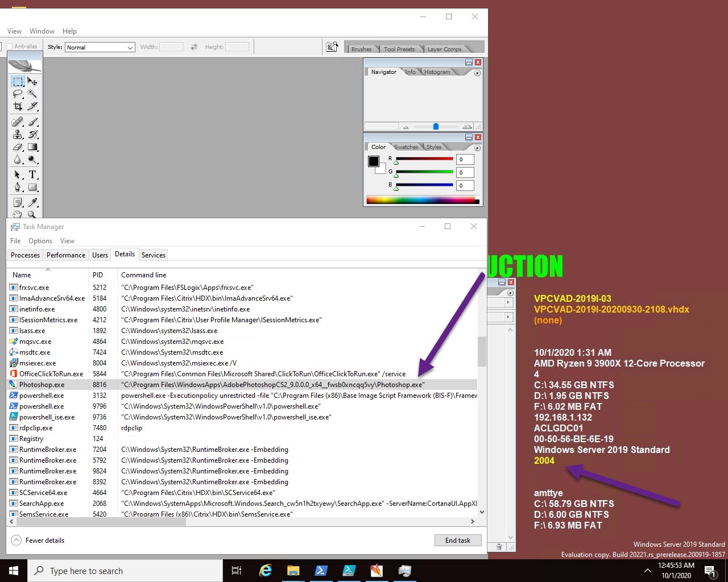The height and width of the screenshot is (582, 728).
Task: Show hidden system tray icons
Action: click(647, 571)
